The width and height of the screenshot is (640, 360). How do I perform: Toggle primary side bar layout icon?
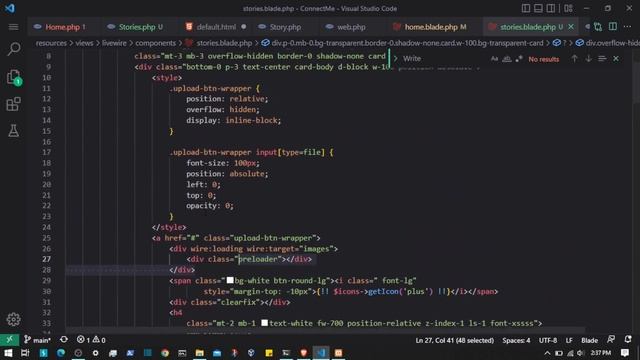click(526, 8)
